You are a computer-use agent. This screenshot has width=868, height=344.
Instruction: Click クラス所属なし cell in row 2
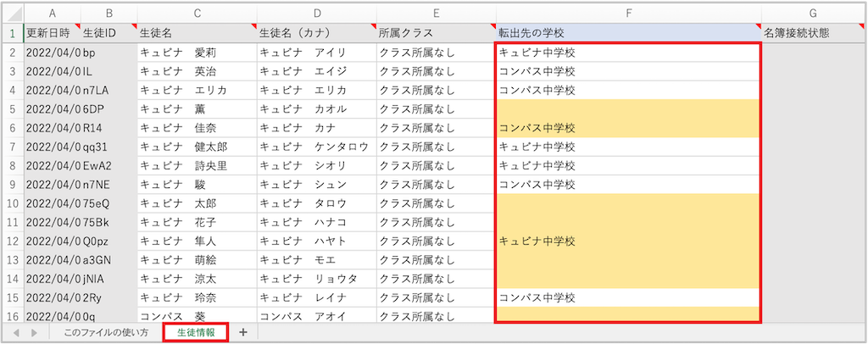pyautogui.click(x=437, y=53)
